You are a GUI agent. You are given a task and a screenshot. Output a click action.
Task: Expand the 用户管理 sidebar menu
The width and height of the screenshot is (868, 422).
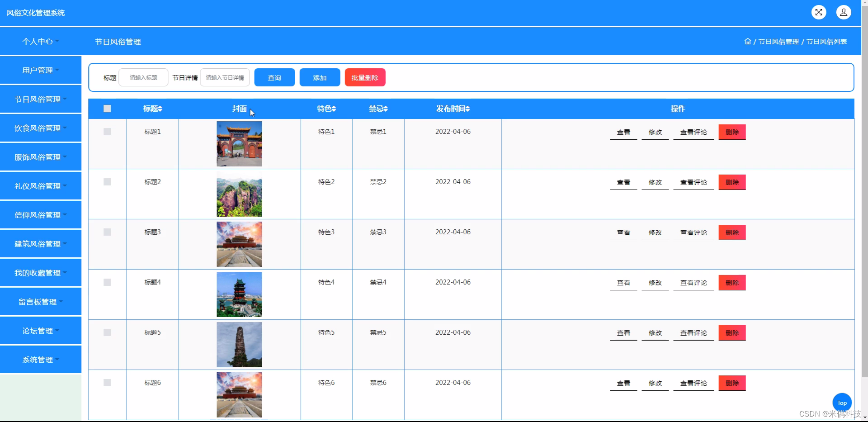tap(41, 70)
